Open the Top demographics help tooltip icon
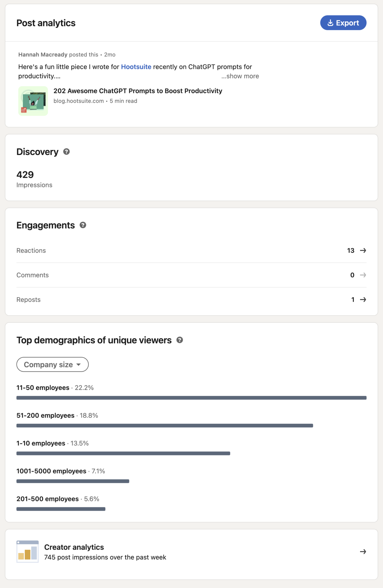The height and width of the screenshot is (588, 383). [x=180, y=340]
